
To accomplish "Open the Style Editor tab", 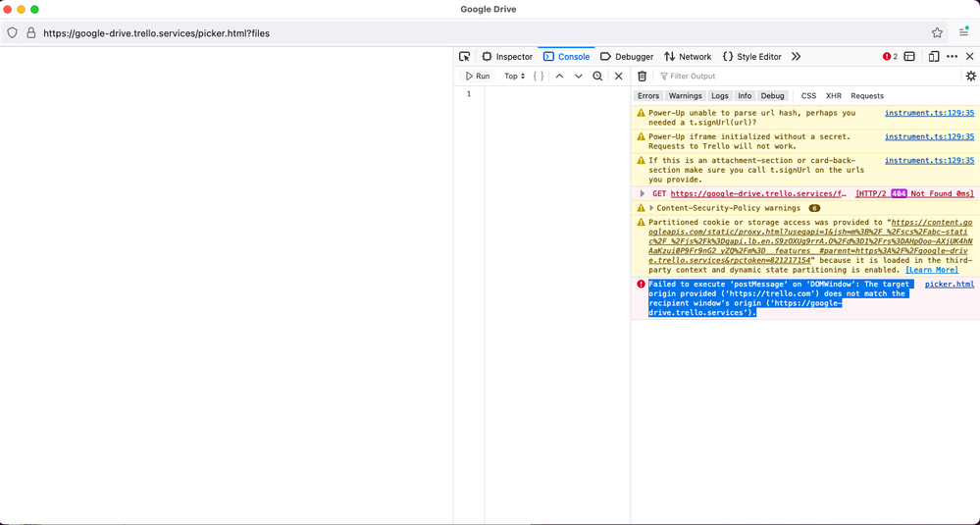I will pyautogui.click(x=751, y=56).
